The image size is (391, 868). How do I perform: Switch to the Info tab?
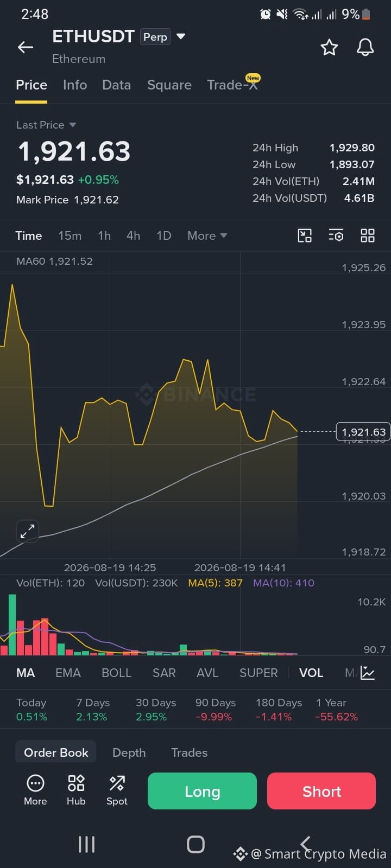pos(75,85)
